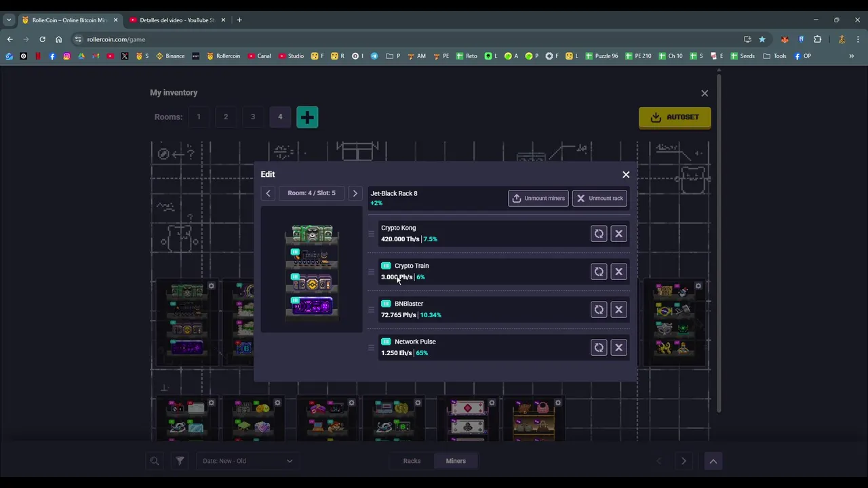Grab drag handle of Crypto Kong row

coord(371,234)
